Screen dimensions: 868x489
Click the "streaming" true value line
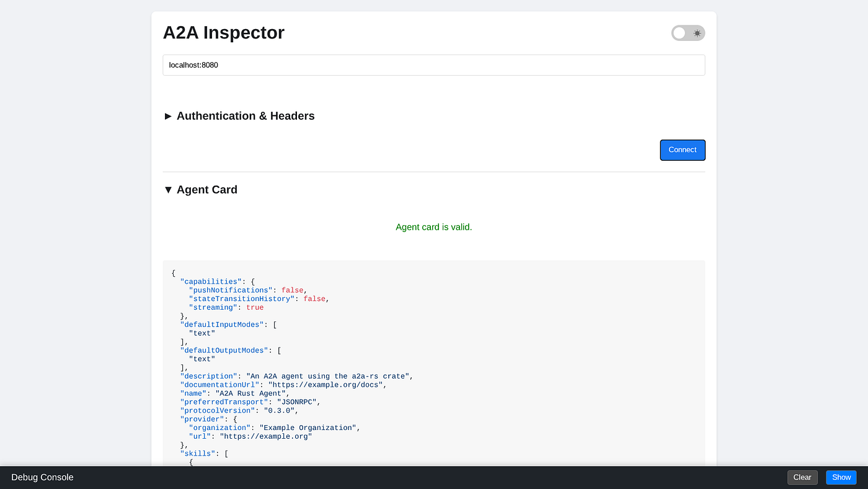pos(226,308)
